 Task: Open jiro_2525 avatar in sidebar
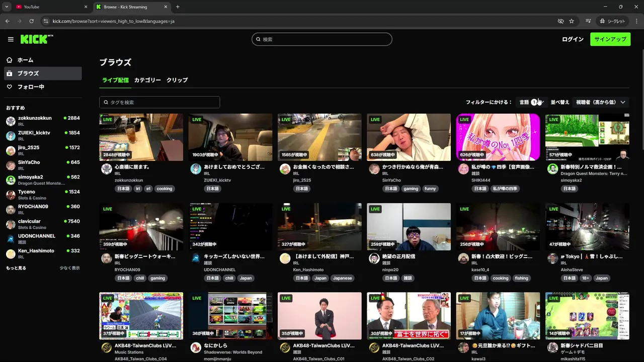[11, 151]
